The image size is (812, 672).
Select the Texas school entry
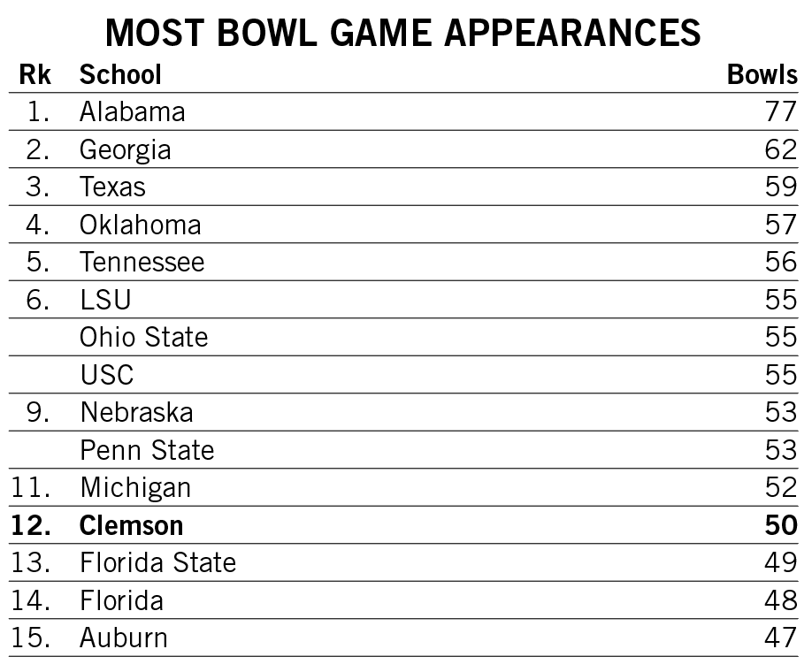click(x=112, y=187)
